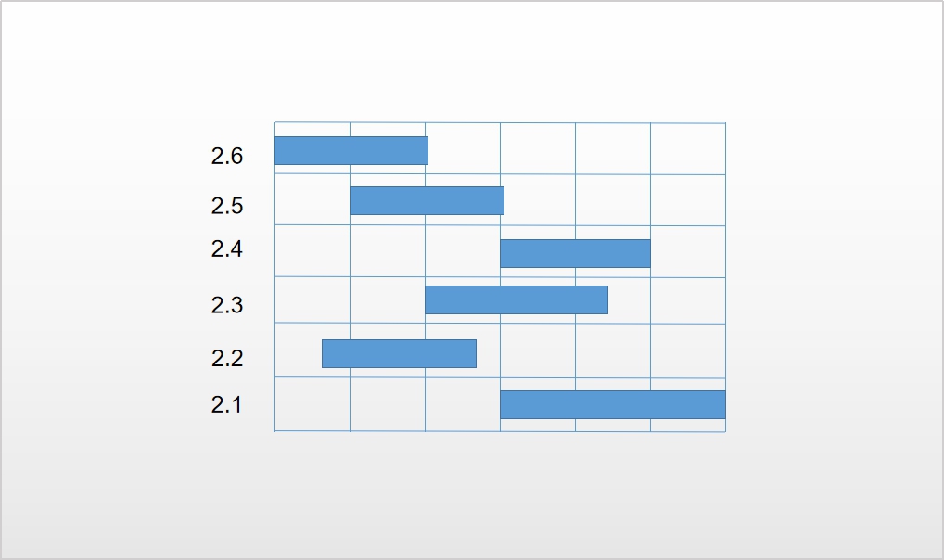
Task: Click the 2.5 row label
Action: 227,206
